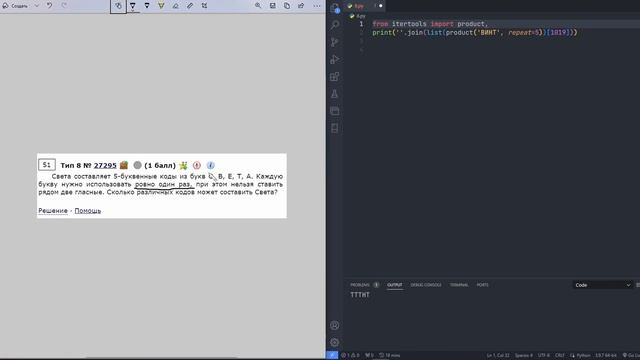Click the Undo arrow in the snip editor

click(x=49, y=6)
